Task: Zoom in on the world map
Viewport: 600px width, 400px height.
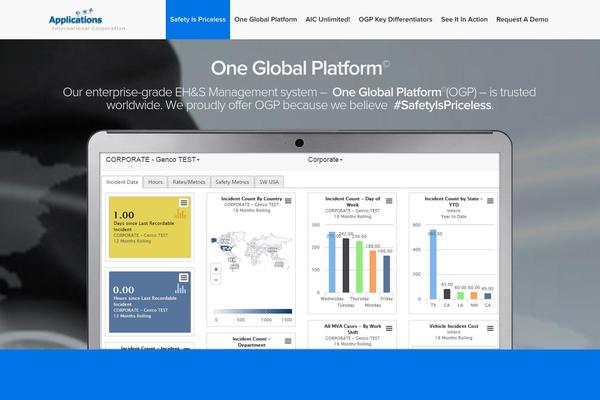Action: pyautogui.click(x=216, y=269)
